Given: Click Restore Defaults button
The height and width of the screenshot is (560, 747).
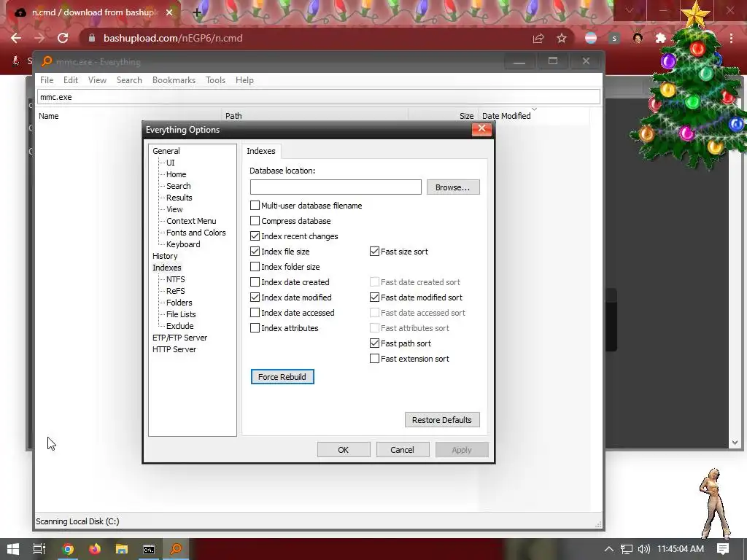Looking at the screenshot, I should tap(442, 419).
